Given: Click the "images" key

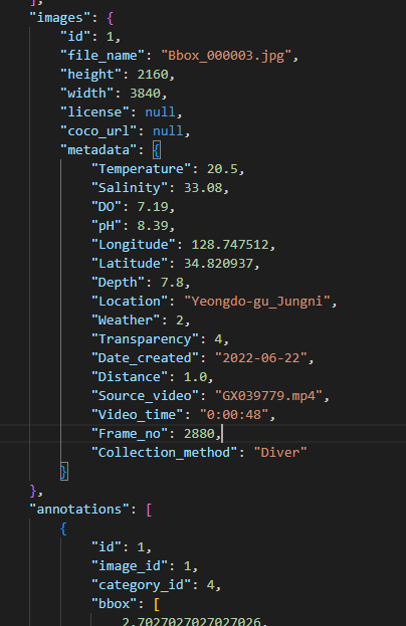Looking at the screenshot, I should coord(60,18).
